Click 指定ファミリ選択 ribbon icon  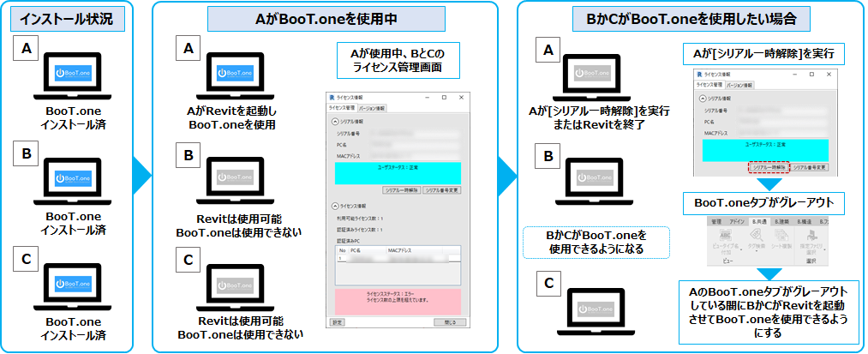click(x=812, y=235)
